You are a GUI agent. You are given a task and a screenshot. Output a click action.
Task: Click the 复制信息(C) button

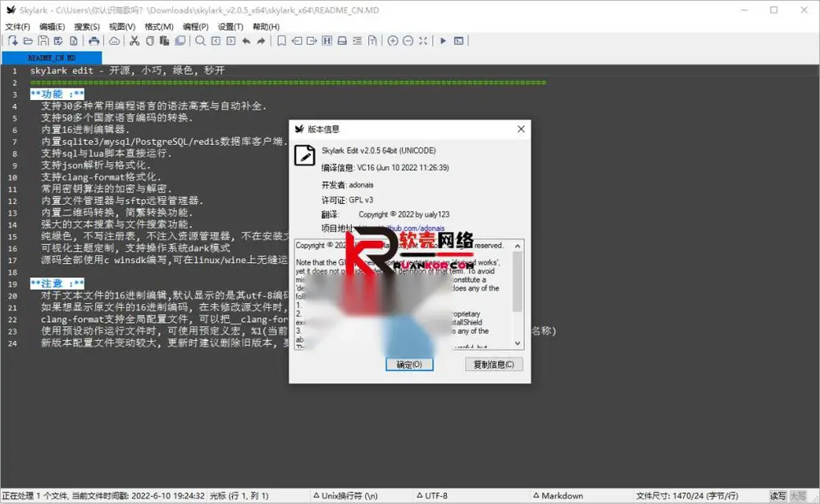(x=494, y=365)
